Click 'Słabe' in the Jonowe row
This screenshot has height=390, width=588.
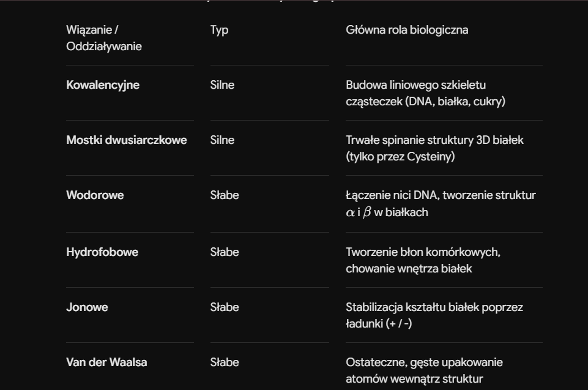[225, 307]
